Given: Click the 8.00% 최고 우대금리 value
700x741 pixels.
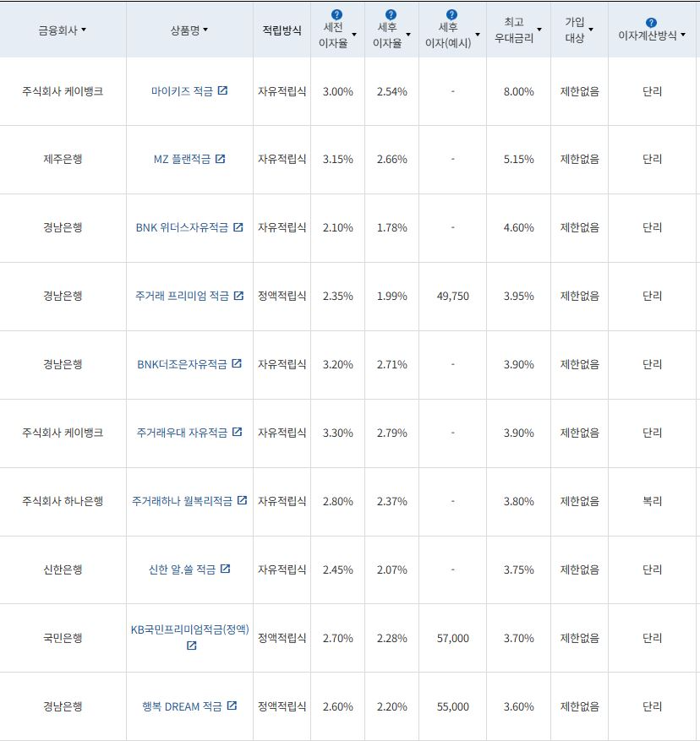Looking at the screenshot, I should click(518, 92).
